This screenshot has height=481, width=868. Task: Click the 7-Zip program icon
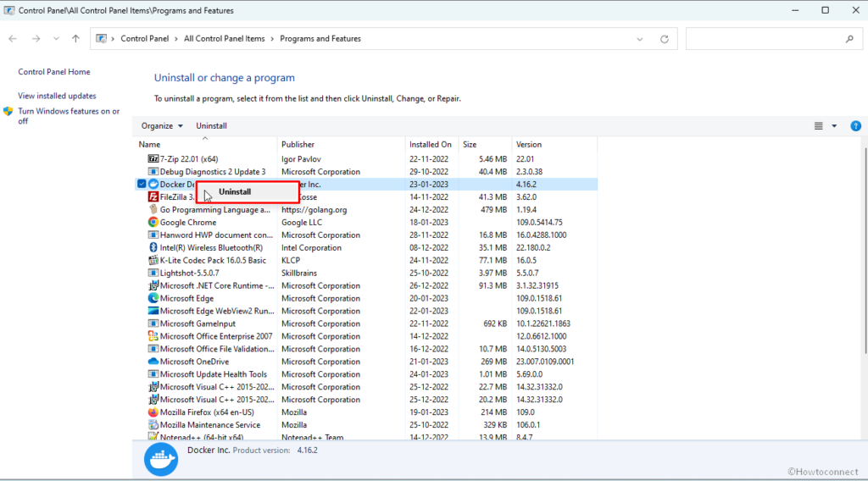coord(153,158)
